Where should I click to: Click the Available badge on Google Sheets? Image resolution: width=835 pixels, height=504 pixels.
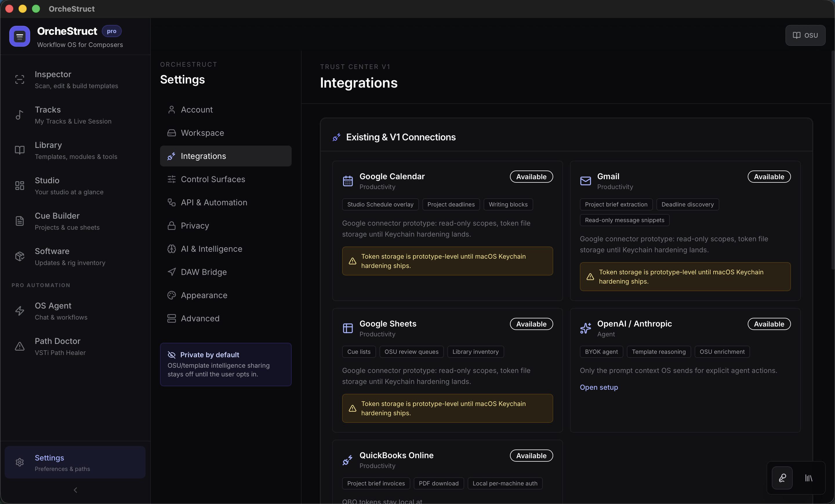click(x=531, y=324)
